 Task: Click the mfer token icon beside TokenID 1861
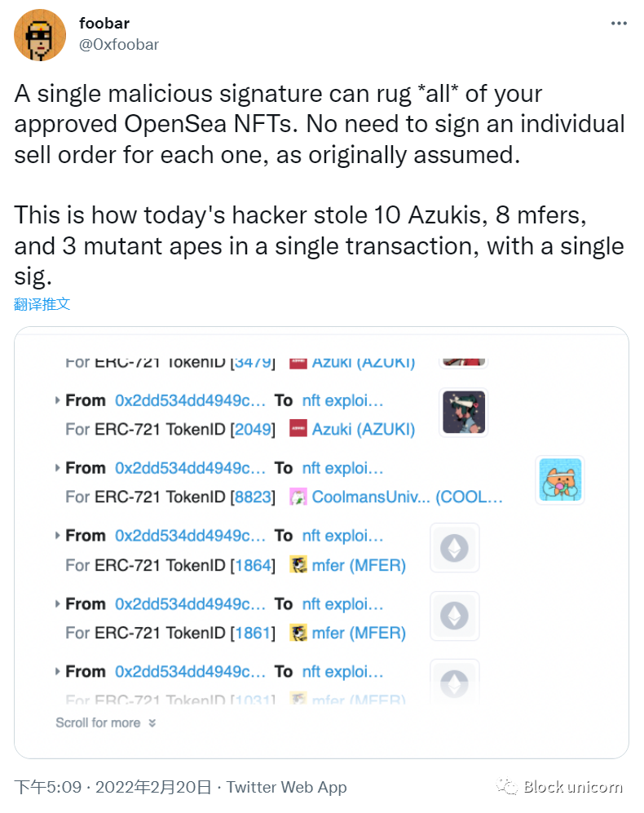point(298,633)
